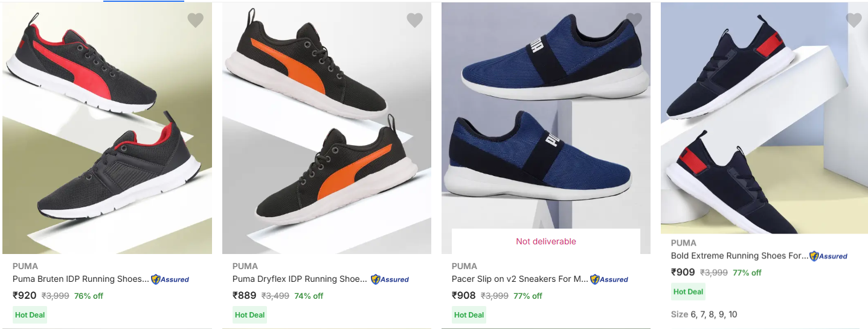
Task: Click Assured badge beside Puma Dryflex IDP
Action: click(x=390, y=279)
